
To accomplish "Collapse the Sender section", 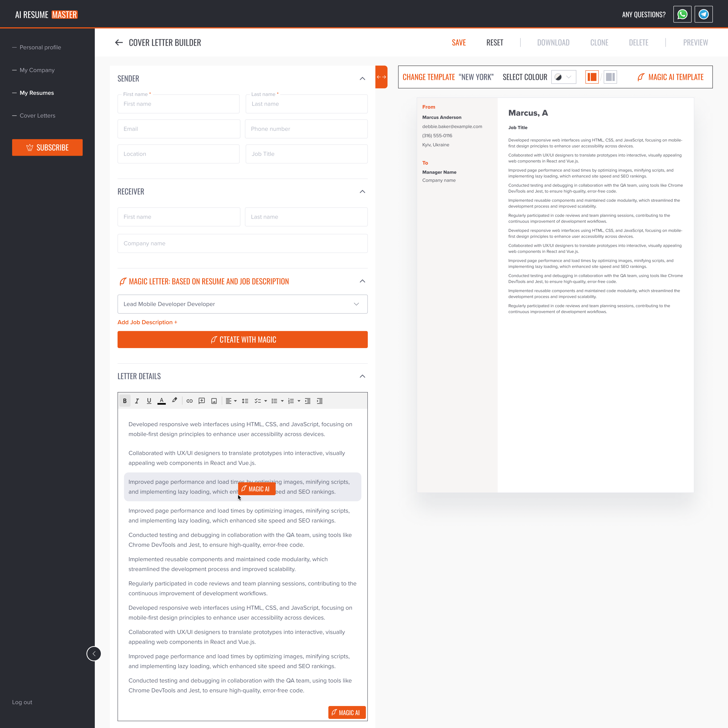I will pyautogui.click(x=362, y=78).
